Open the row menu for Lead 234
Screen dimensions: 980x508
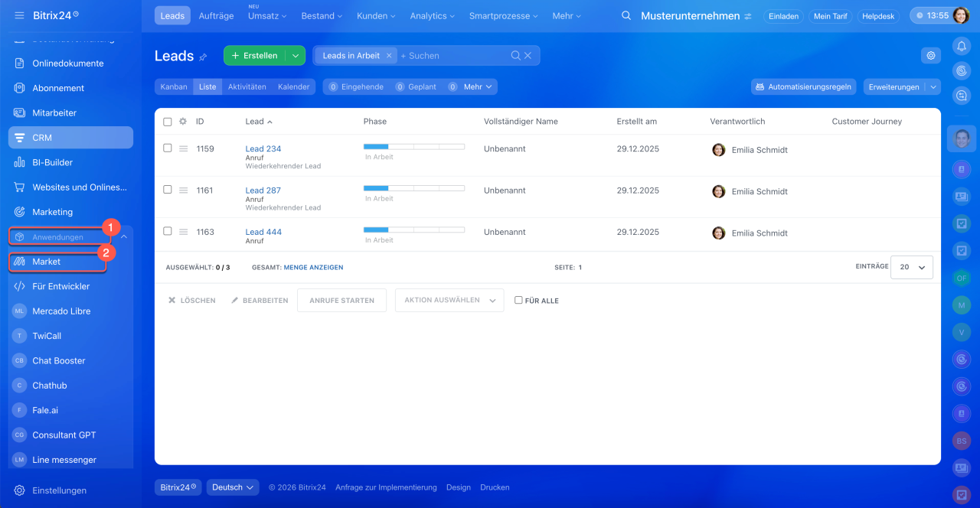pyautogui.click(x=183, y=149)
